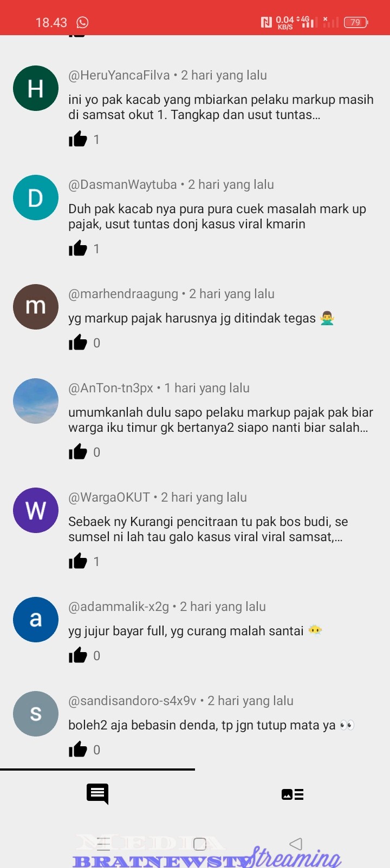Open @adammalik-x2g username link

[x=119, y=607]
